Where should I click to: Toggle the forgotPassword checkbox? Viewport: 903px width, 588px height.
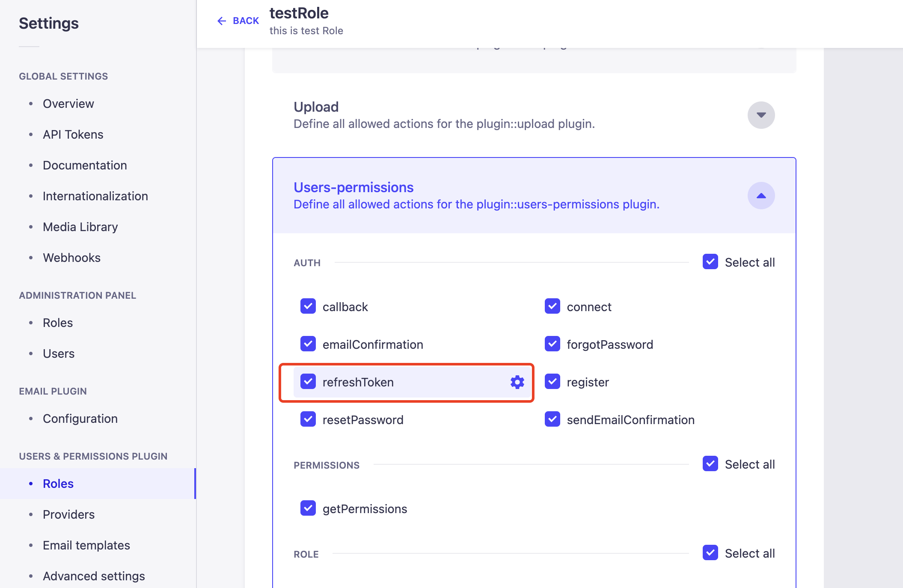point(552,344)
